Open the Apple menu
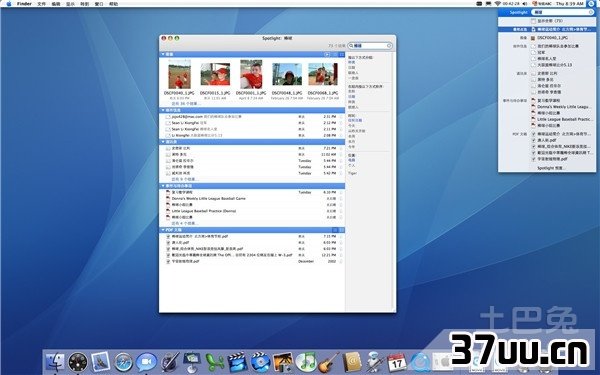 [9, 3]
